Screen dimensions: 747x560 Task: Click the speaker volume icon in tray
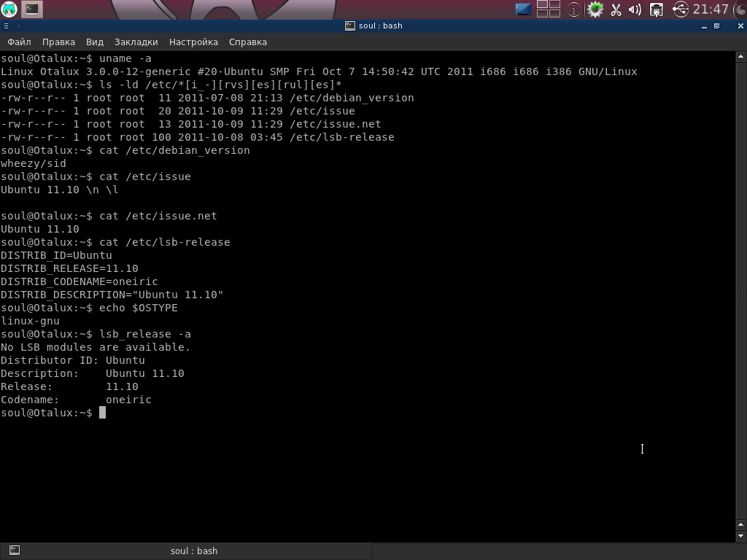tap(635, 9)
